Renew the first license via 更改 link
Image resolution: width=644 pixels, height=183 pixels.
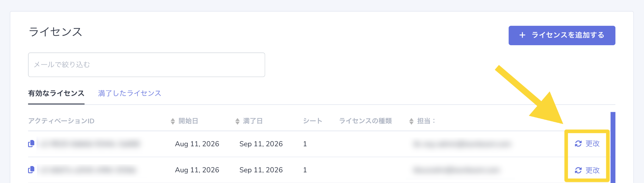(587, 144)
